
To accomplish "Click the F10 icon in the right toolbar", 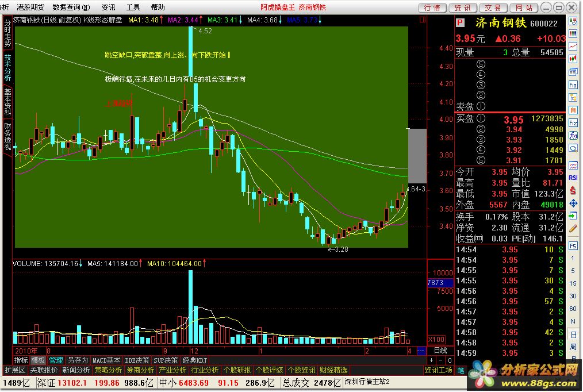I will 573,84.
